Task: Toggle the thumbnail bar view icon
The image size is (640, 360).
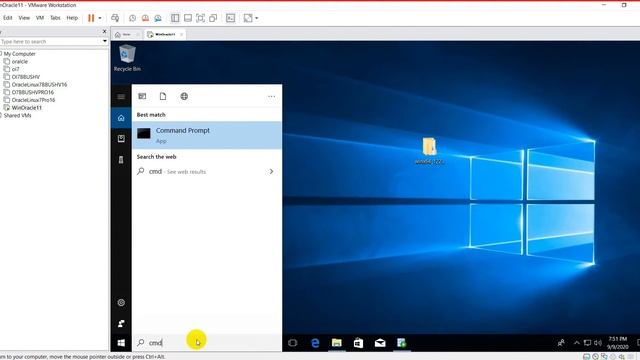Action: [x=188, y=18]
